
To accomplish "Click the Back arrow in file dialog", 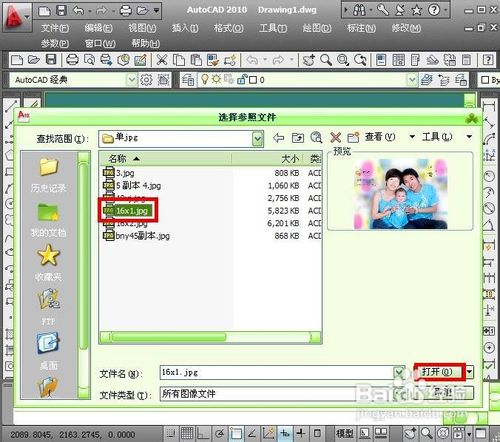I will pyautogui.click(x=278, y=137).
